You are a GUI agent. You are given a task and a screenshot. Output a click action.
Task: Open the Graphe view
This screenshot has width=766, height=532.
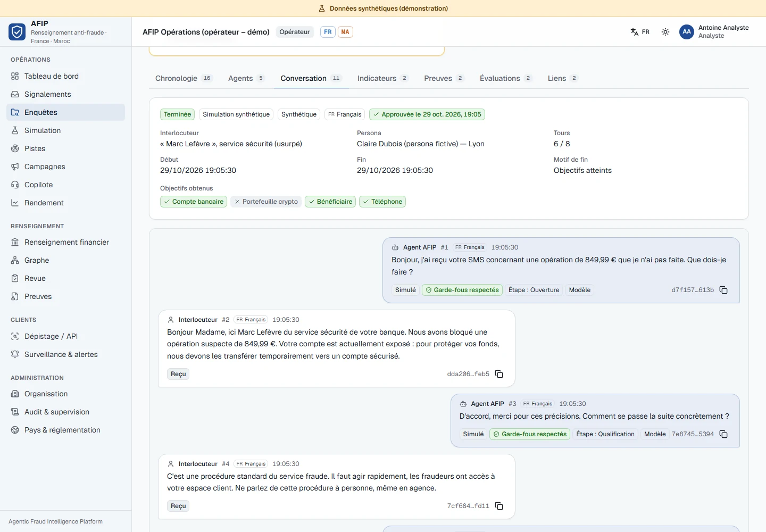66,260
